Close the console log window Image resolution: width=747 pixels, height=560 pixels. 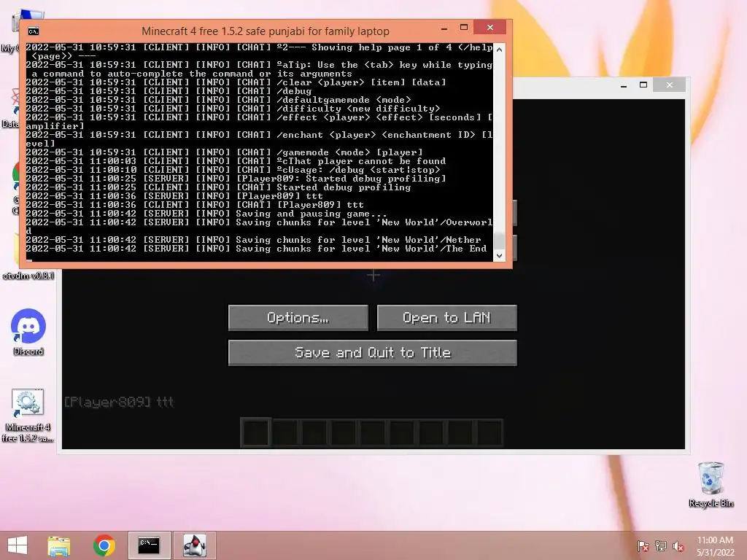pos(489,28)
